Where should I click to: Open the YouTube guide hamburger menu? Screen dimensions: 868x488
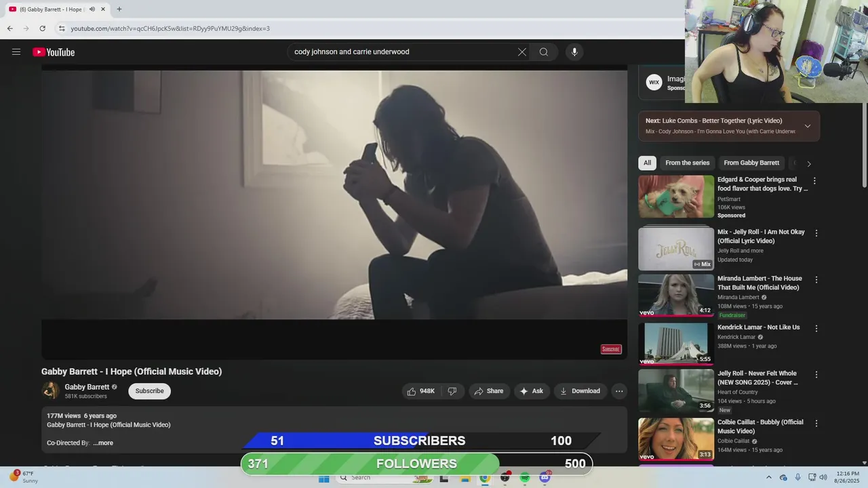click(16, 52)
